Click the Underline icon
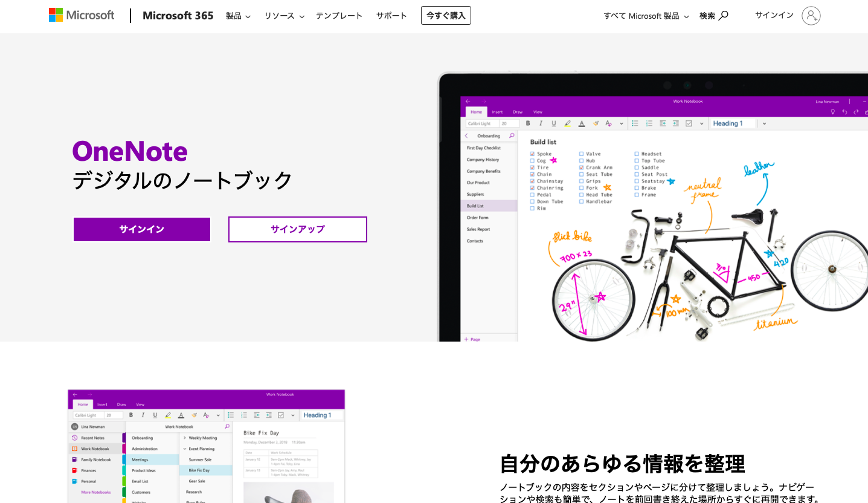This screenshot has width=868, height=503. click(x=553, y=123)
